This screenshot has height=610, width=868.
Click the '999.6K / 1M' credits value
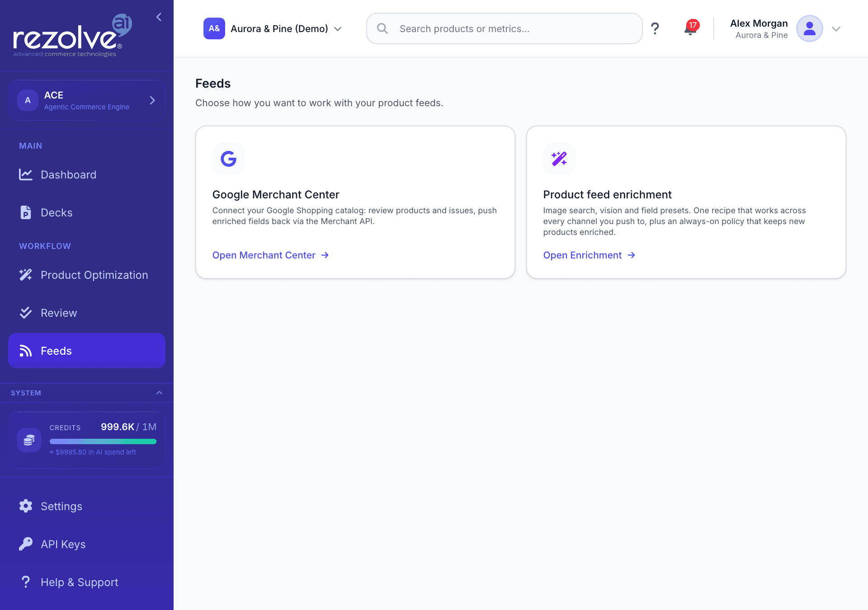click(x=129, y=427)
